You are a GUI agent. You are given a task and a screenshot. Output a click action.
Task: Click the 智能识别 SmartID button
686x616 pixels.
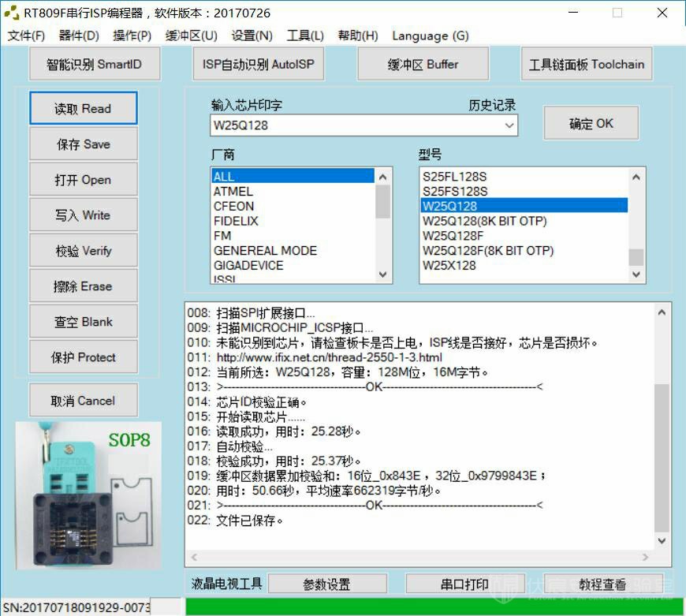pos(95,64)
